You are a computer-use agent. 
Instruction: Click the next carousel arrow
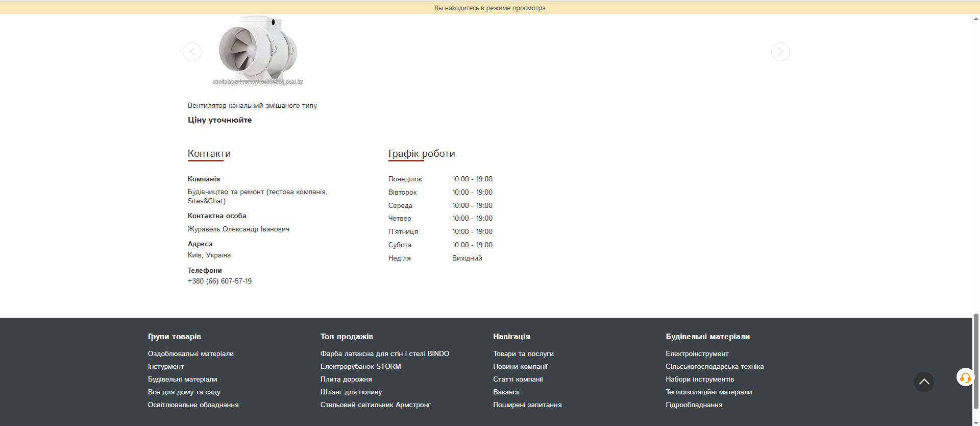click(x=780, y=52)
